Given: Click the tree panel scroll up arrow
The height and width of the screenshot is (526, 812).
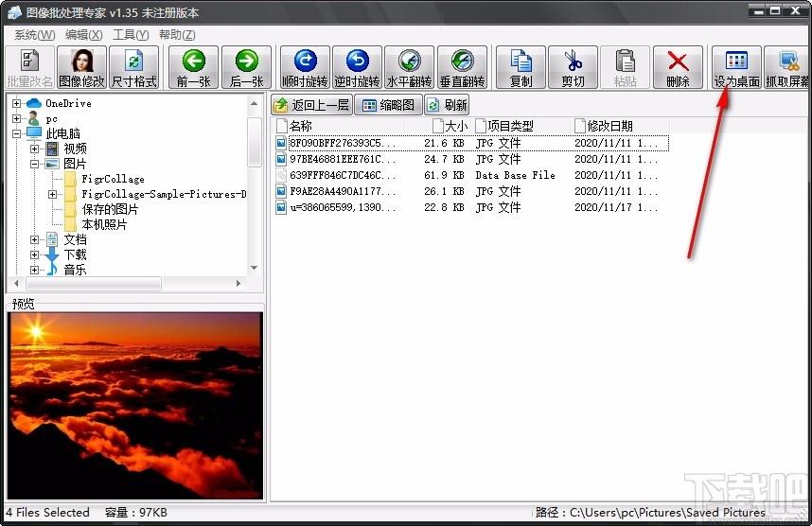Looking at the screenshot, I should tap(255, 103).
